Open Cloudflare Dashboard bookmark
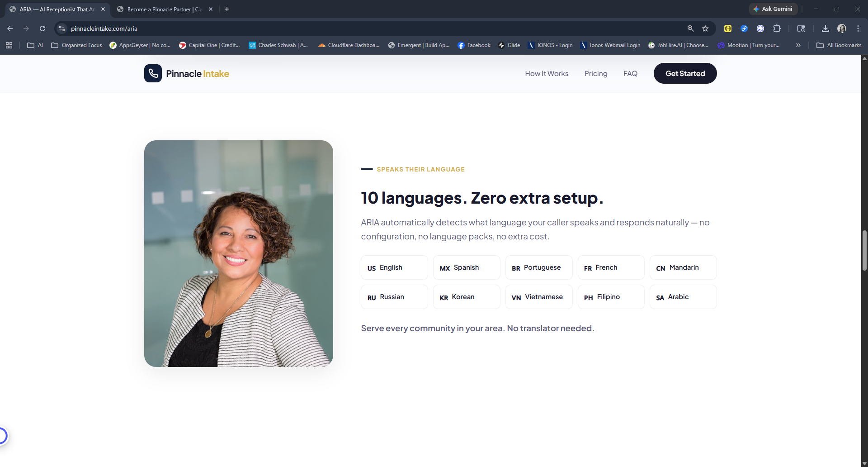This screenshot has height=467, width=868. (349, 45)
